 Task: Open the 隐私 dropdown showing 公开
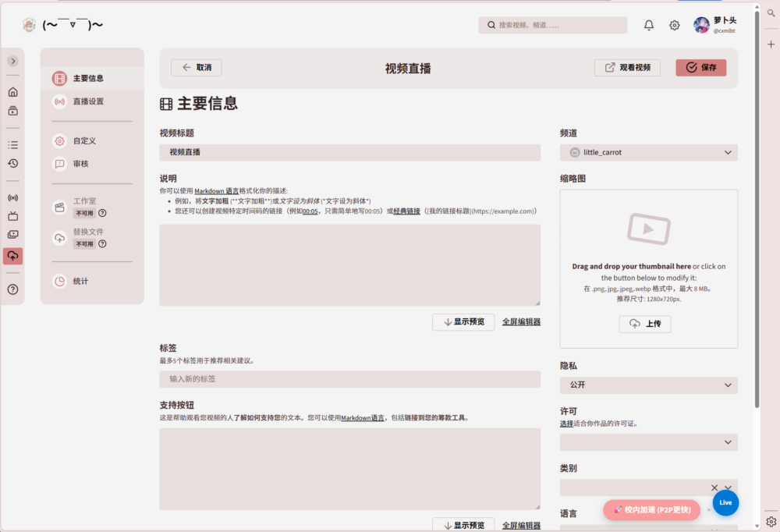point(648,385)
